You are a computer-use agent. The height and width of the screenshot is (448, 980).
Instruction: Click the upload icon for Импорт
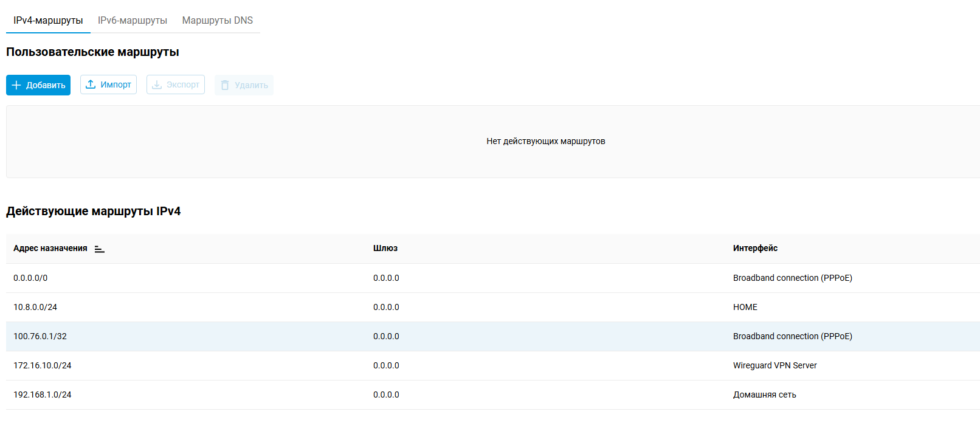91,84
